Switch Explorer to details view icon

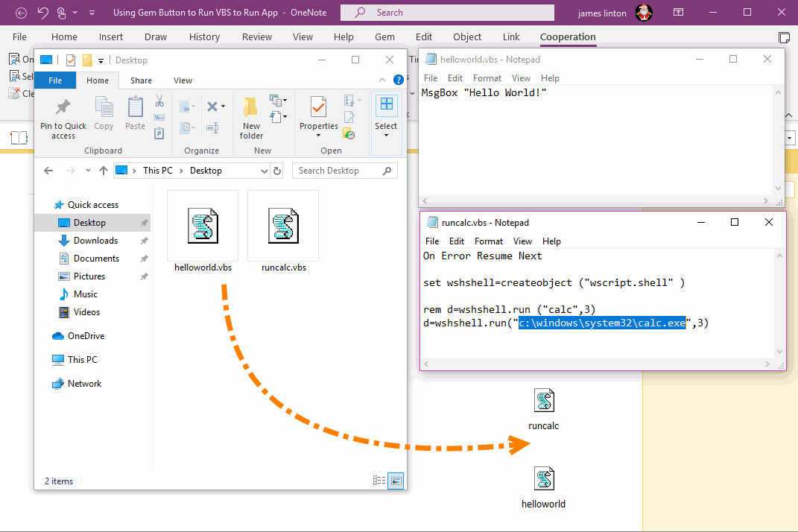click(x=379, y=480)
